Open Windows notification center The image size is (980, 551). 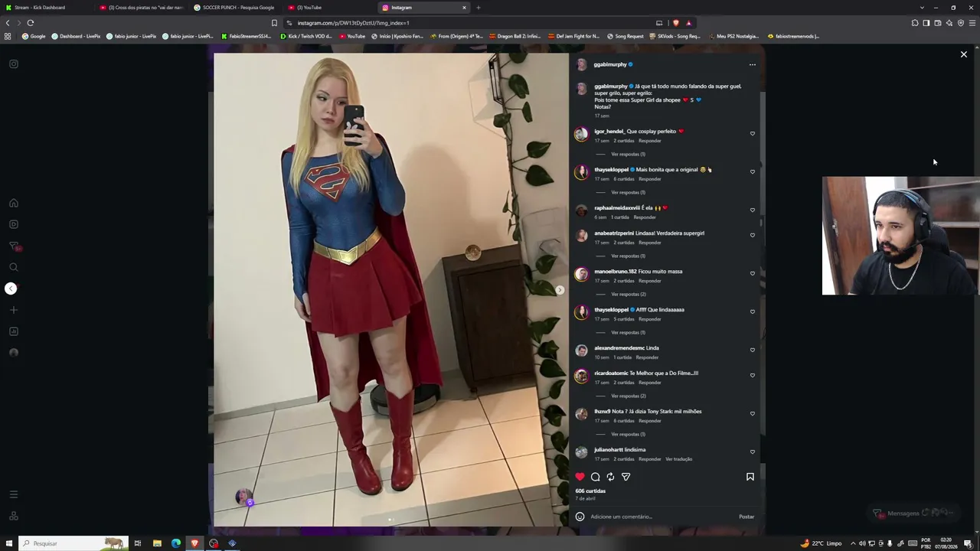click(x=969, y=543)
